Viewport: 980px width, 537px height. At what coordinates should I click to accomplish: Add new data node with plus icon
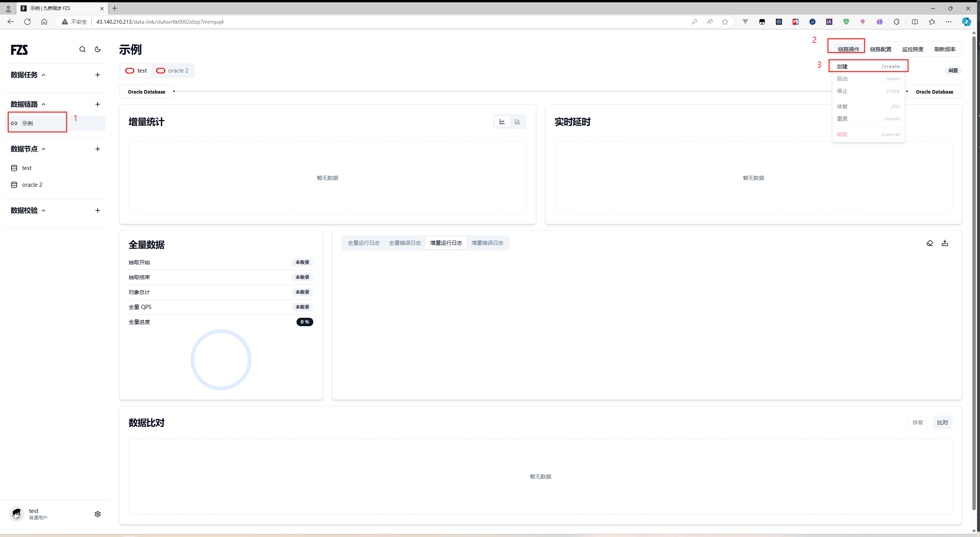(98, 149)
